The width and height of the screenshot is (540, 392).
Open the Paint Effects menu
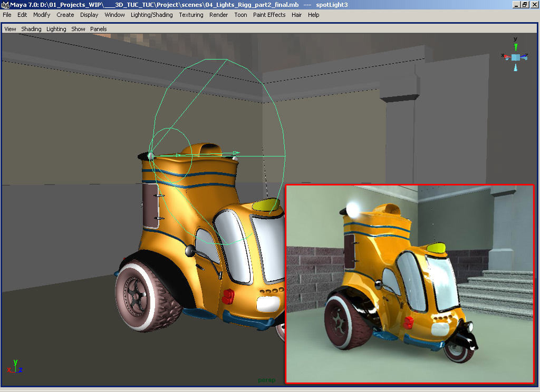(x=269, y=15)
